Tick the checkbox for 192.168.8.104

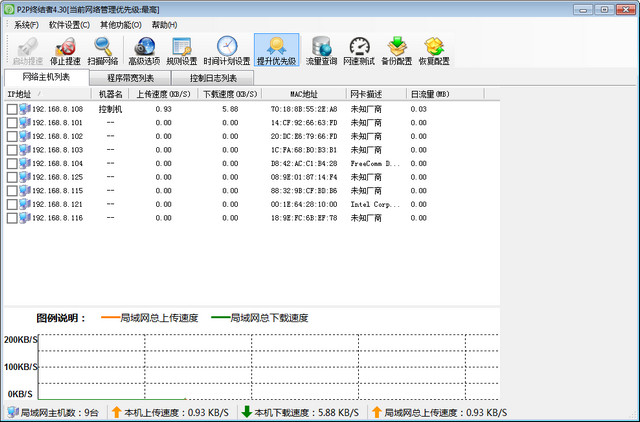12,163
